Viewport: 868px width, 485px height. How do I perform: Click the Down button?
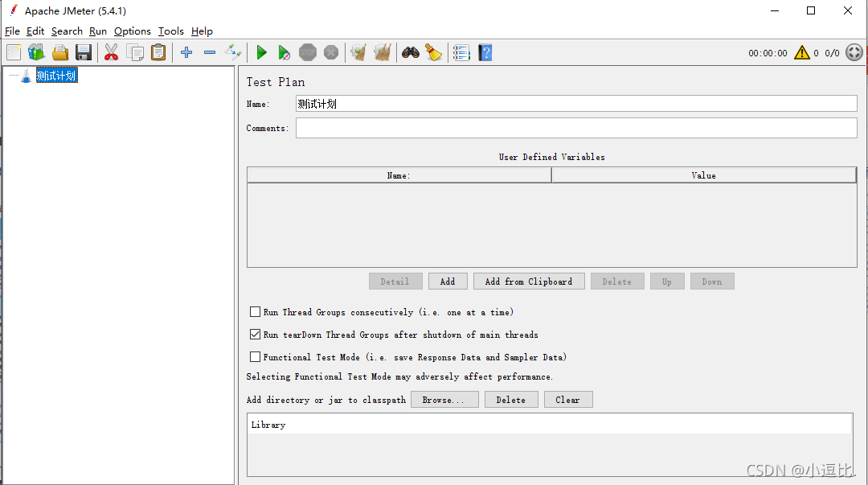click(x=712, y=281)
